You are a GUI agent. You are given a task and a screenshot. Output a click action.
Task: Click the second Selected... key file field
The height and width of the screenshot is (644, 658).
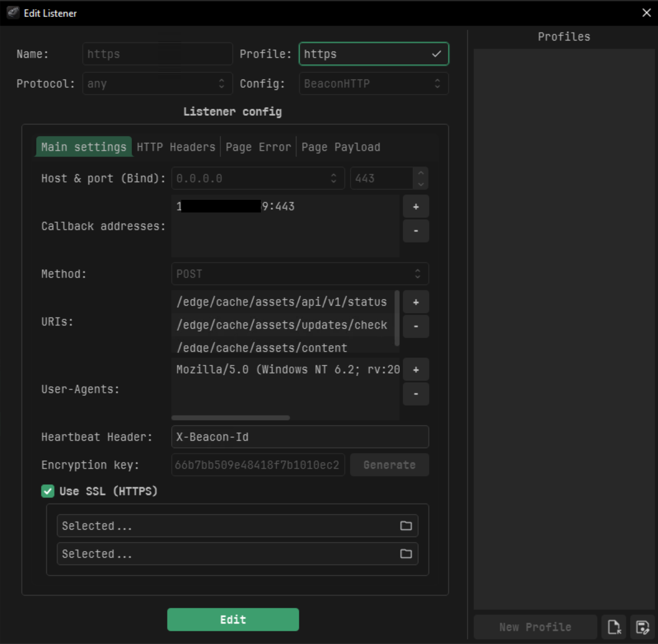point(237,554)
